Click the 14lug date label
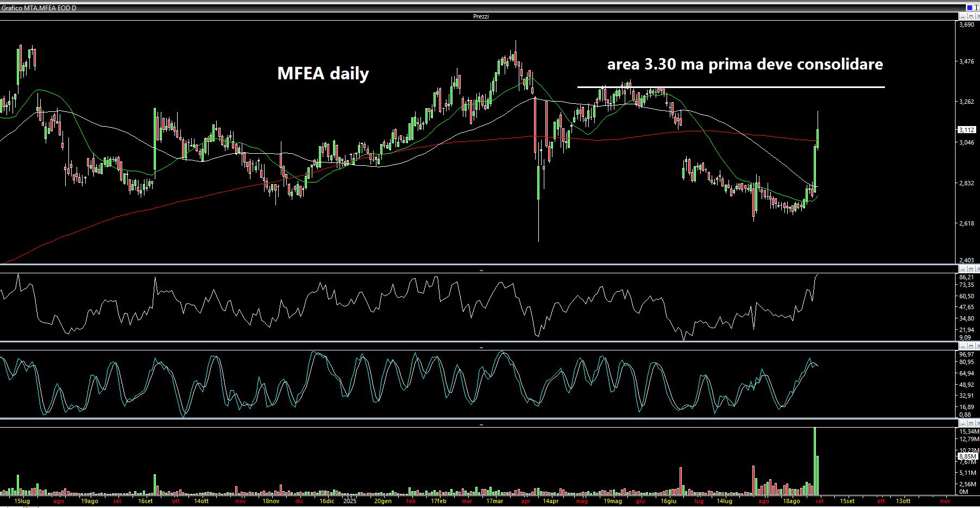The height and width of the screenshot is (508, 980). (724, 501)
